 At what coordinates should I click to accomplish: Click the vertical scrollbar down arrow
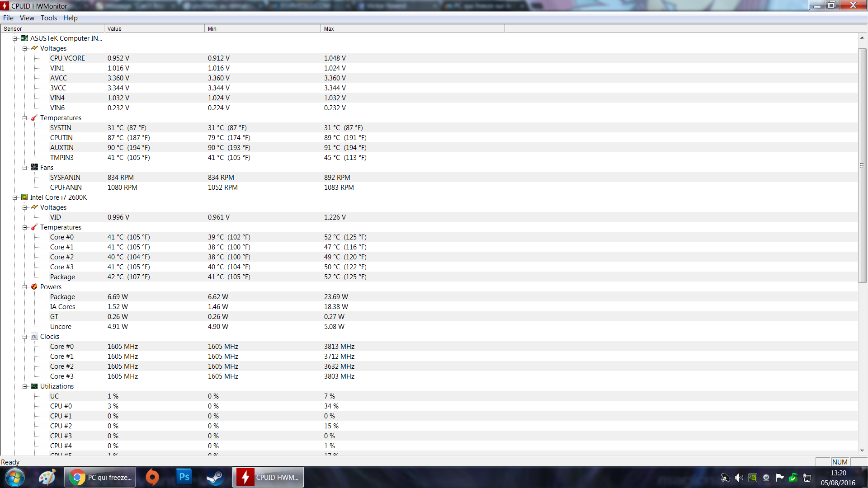click(x=862, y=450)
